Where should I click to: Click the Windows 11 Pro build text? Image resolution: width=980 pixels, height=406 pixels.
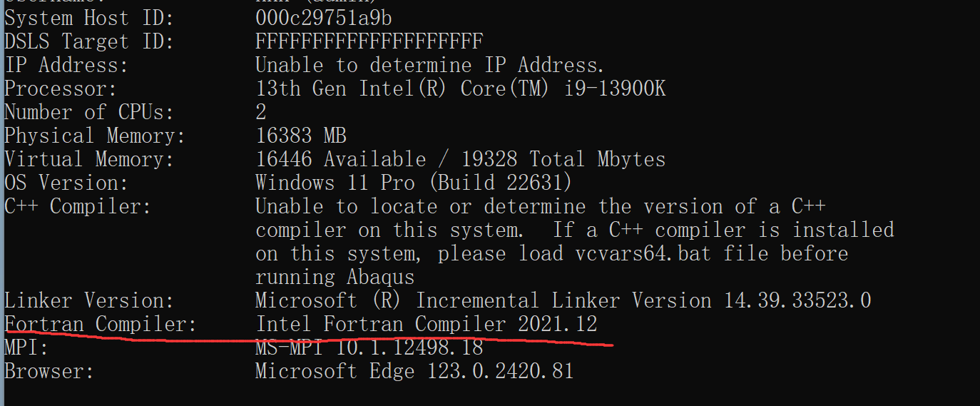pyautogui.click(x=414, y=183)
